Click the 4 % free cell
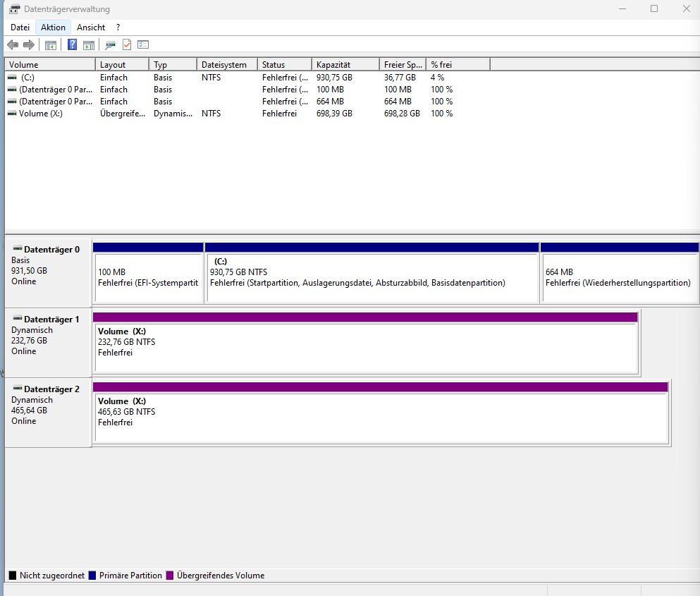The height and width of the screenshot is (596, 700). pyautogui.click(x=438, y=78)
